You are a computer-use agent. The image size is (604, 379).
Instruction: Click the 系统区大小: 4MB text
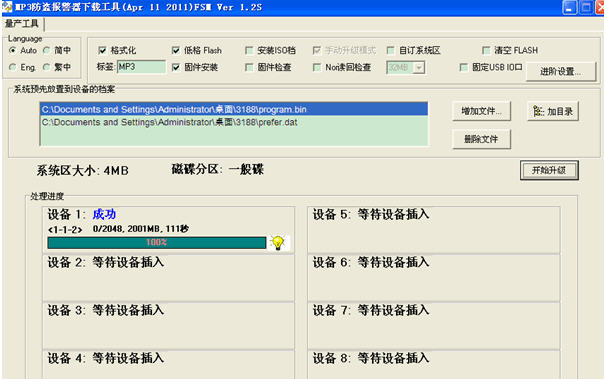click(82, 170)
